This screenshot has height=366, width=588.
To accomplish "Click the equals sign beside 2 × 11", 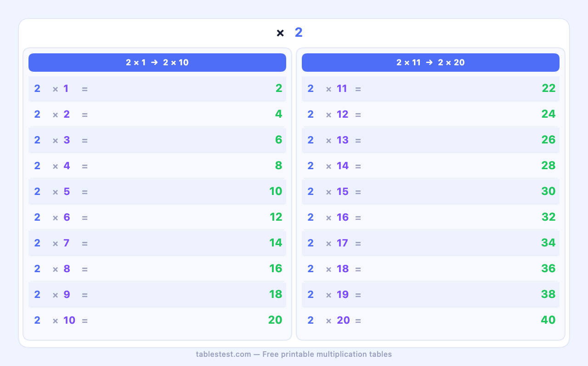I will 358,88.
